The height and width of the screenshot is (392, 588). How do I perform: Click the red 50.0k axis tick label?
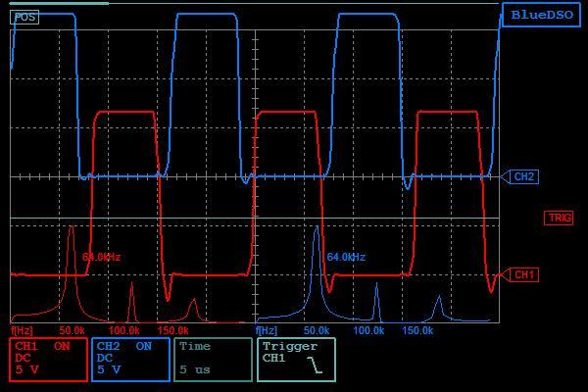click(x=72, y=331)
